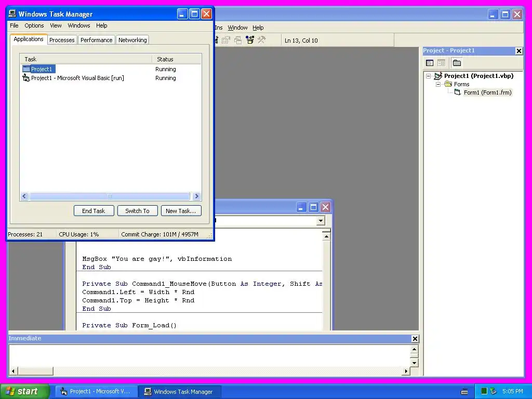The image size is (532, 399).
Task: Click the Private Sub Form_Load() line
Action: coord(129,325)
